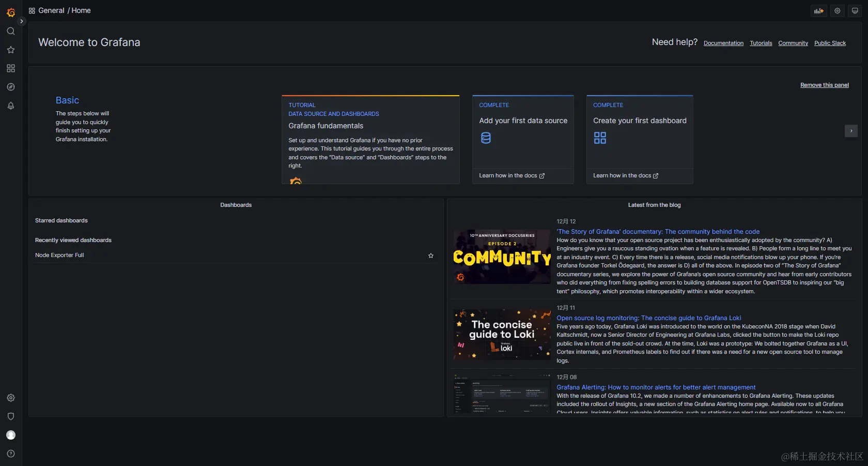The image size is (868, 466).
Task: Click the next arrow in setup panel
Action: point(851,131)
